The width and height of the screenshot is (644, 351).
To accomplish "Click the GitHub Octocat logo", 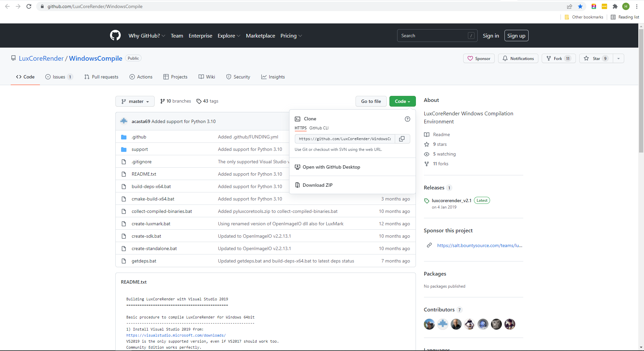I will click(115, 36).
